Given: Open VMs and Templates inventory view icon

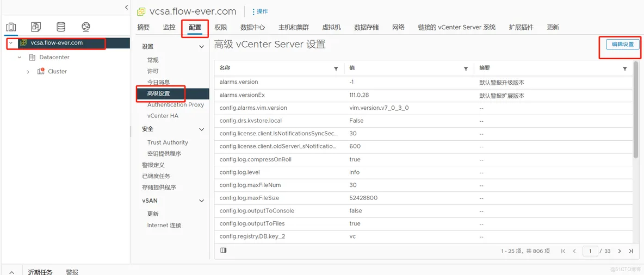Looking at the screenshot, I should 36,27.
